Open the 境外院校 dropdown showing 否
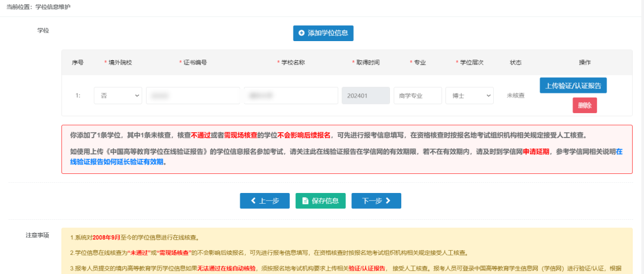Screen dimensions: 644x274 [118, 95]
